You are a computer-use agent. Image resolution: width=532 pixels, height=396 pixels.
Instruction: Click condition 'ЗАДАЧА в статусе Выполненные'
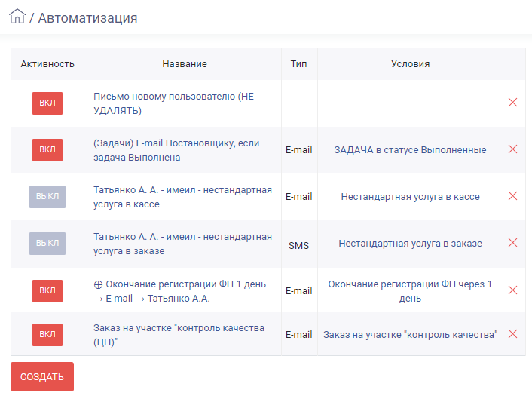[410, 150]
